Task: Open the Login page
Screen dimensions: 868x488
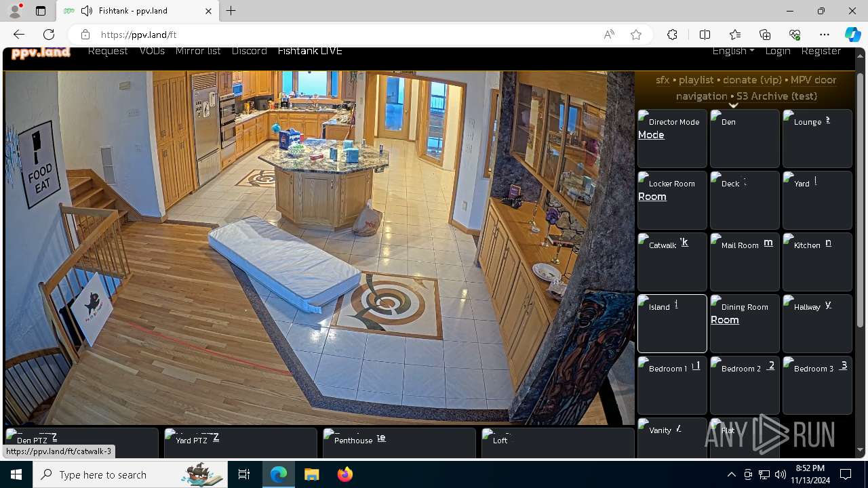Action: pos(778,51)
